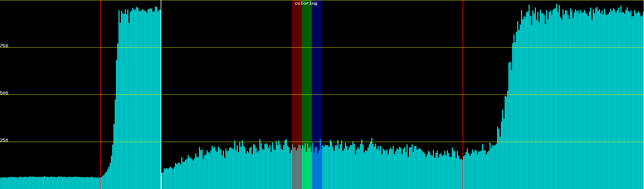Click the low flat bars left of the first red marker
Image resolution: width=644 pixels, height=189 pixels.
click(x=50, y=183)
